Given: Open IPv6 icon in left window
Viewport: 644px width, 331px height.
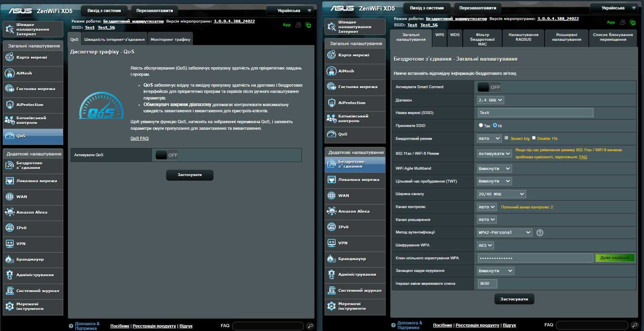Looking at the screenshot, I should coord(10,228).
